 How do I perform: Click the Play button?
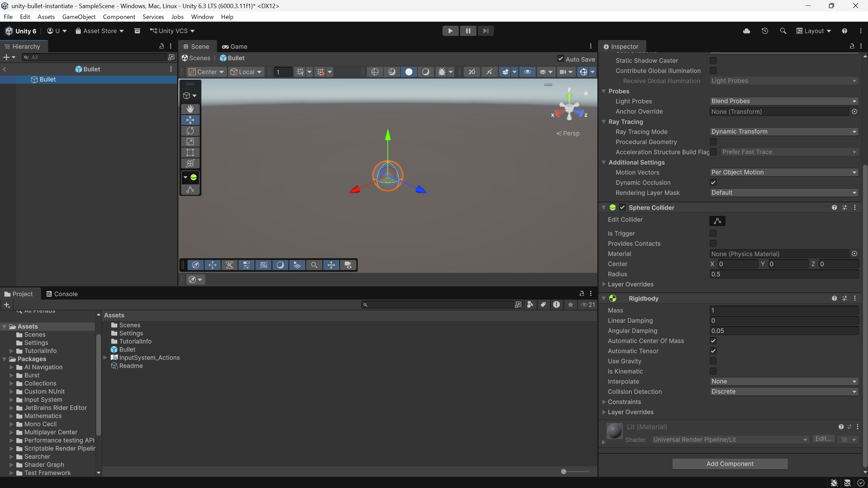point(450,31)
